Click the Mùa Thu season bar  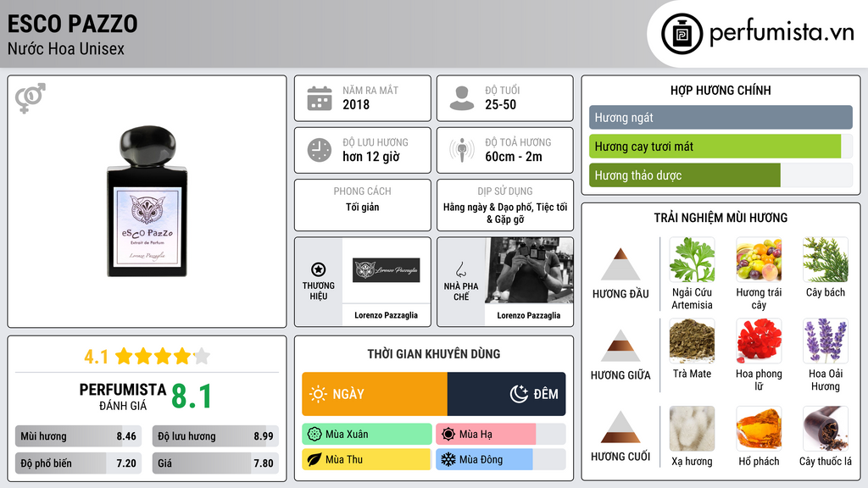tap(367, 460)
